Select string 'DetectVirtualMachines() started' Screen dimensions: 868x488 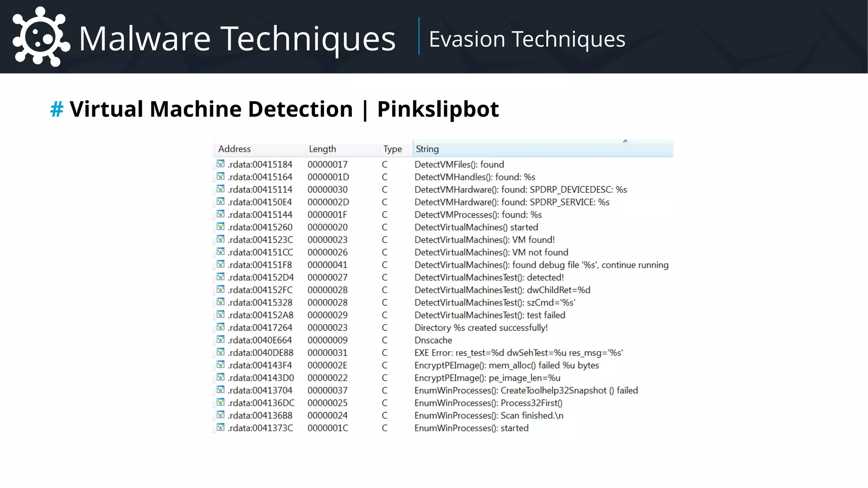(476, 227)
